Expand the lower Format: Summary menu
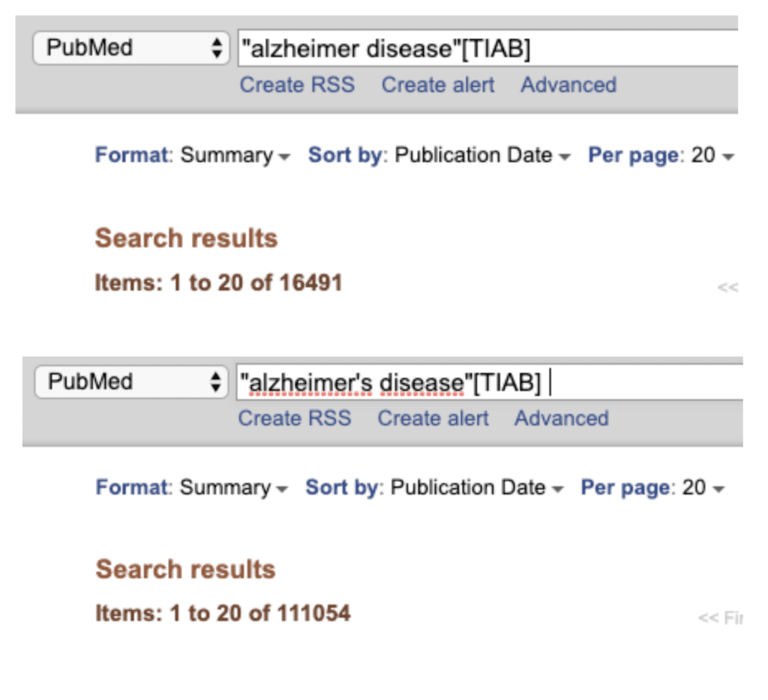 [192, 488]
